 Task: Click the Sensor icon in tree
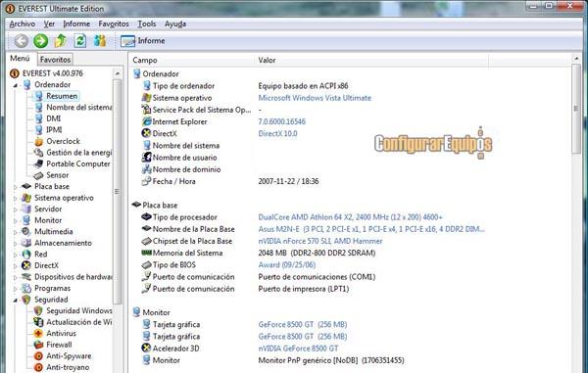point(38,175)
